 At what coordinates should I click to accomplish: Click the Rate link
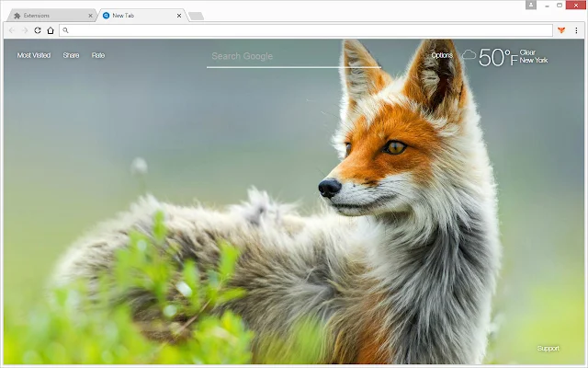click(x=98, y=55)
